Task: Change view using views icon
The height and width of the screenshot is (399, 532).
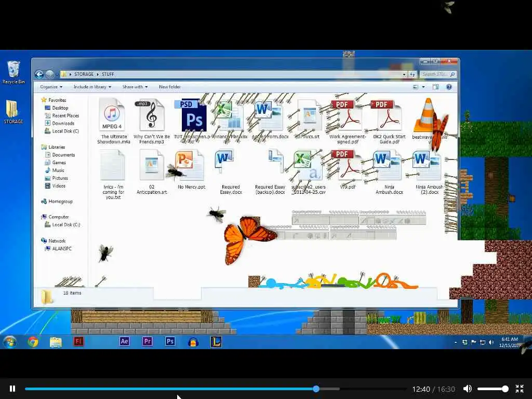Action: coord(416,87)
